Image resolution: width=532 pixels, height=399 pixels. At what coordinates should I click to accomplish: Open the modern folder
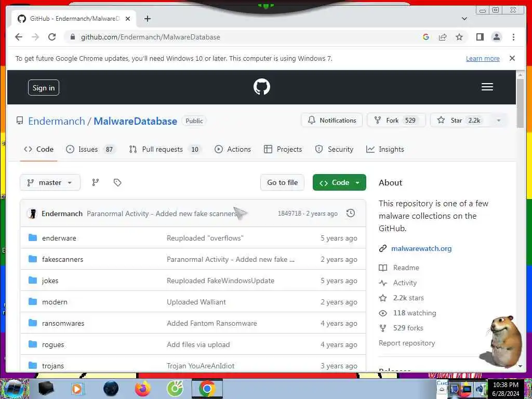(x=55, y=302)
